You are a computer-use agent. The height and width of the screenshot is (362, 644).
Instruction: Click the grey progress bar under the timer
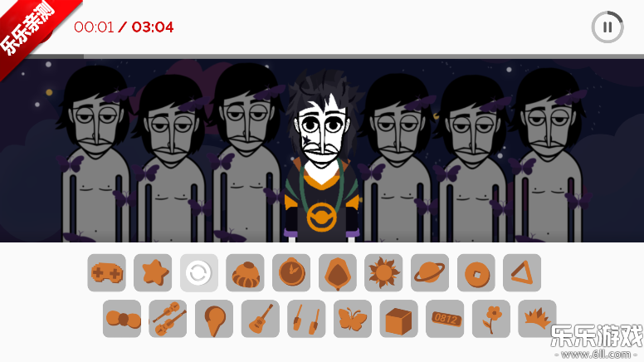[322, 56]
